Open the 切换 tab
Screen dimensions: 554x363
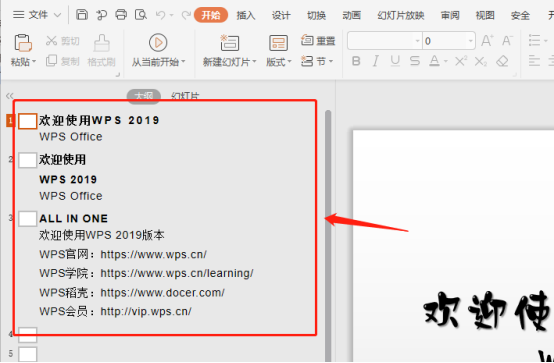(x=316, y=15)
